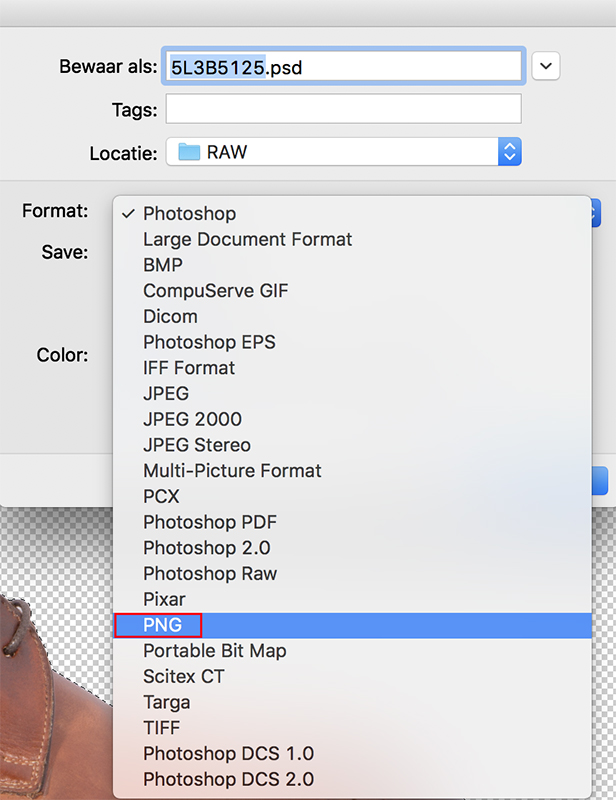Screen dimensions: 616x800
Task: Select Dicom format entry
Action: point(352,316)
